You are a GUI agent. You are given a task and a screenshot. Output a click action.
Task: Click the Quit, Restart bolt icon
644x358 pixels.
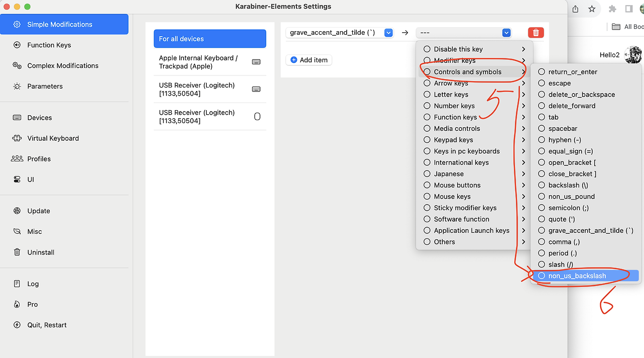[17, 325]
